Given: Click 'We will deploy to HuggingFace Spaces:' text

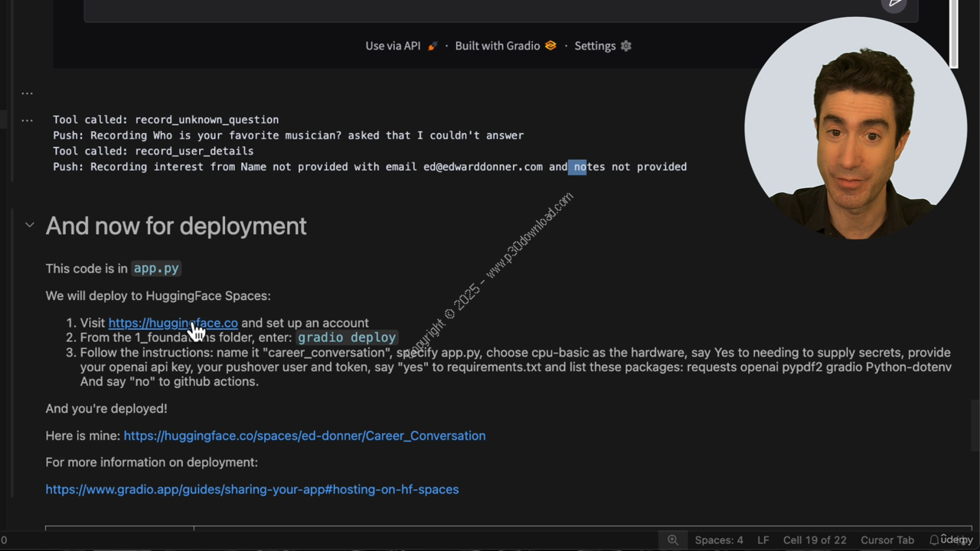Looking at the screenshot, I should click(x=158, y=295).
